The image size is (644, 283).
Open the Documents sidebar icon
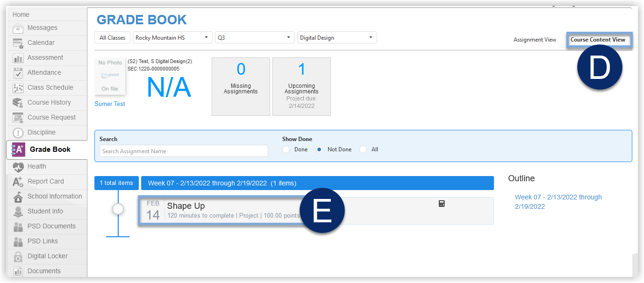tap(18, 271)
